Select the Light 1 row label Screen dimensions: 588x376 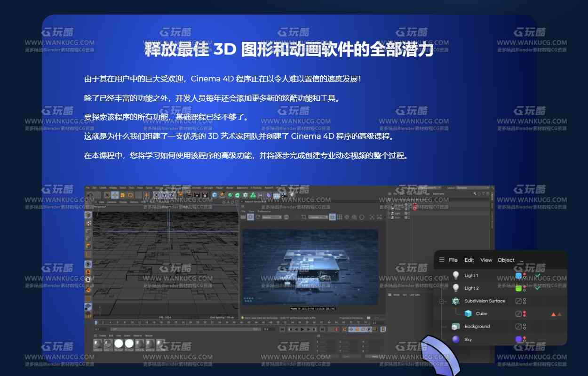471,275
